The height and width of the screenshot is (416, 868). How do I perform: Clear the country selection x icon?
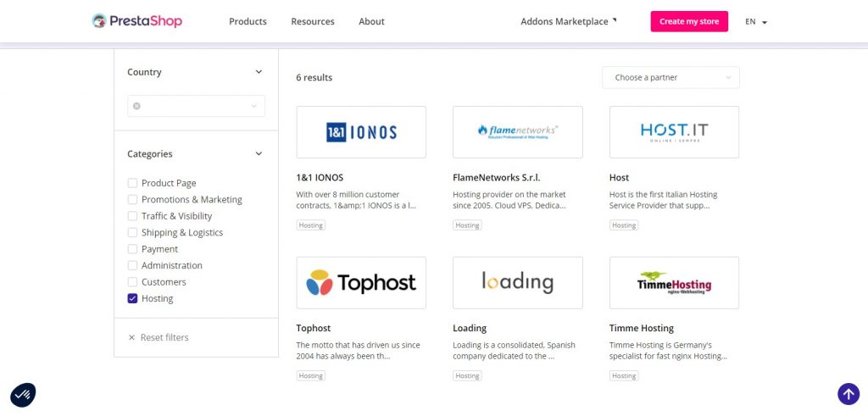click(x=136, y=106)
